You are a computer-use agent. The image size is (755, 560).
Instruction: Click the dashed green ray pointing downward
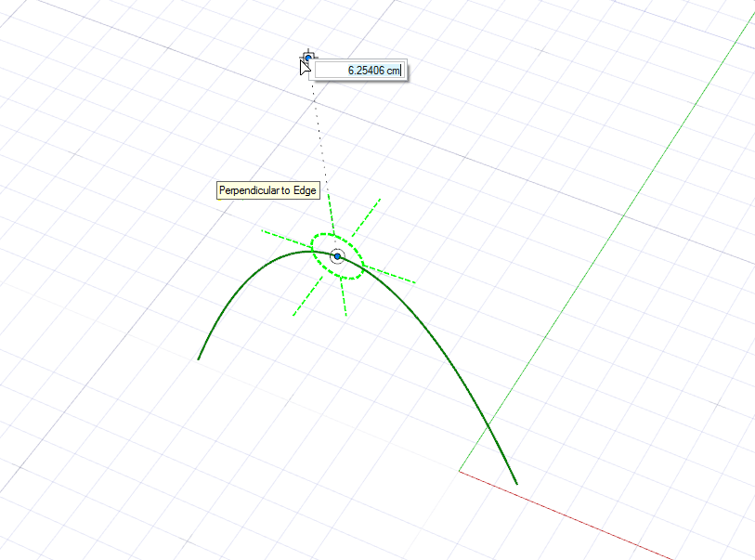tap(345, 300)
